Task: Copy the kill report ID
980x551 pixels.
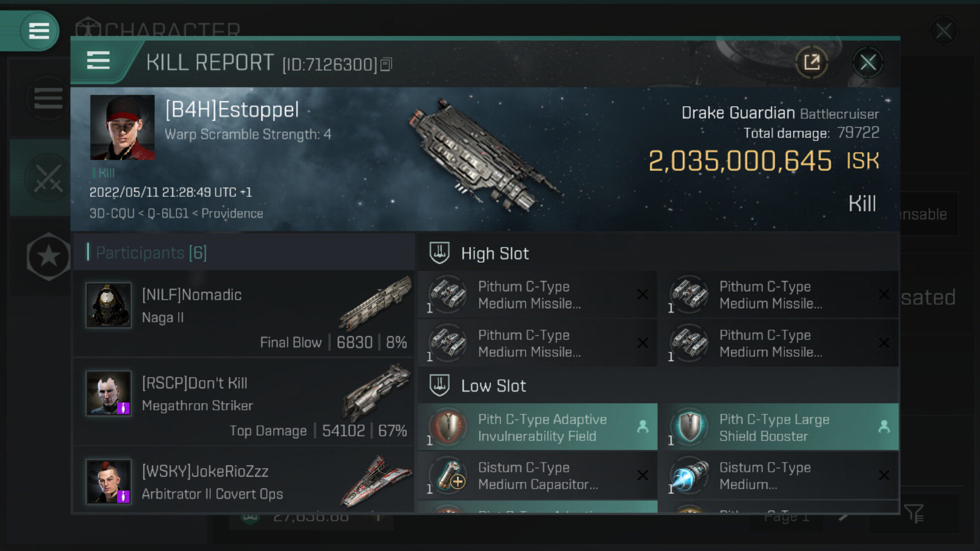Action: 386,64
